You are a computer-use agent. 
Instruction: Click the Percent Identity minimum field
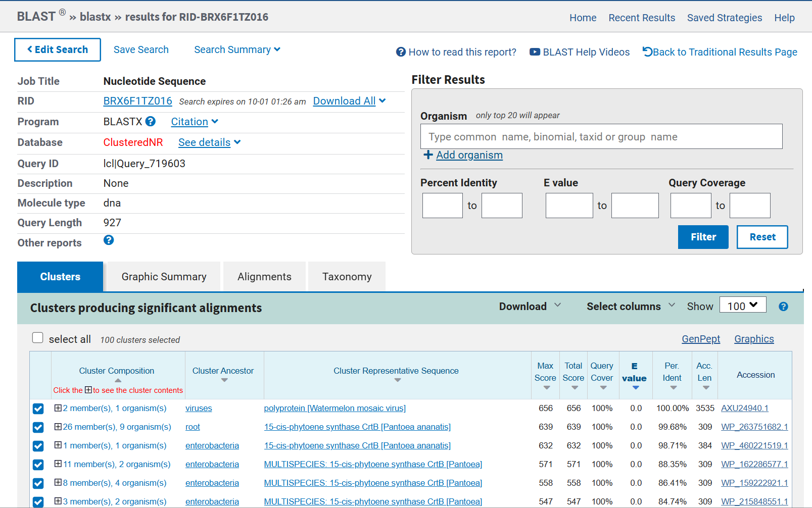coord(443,206)
